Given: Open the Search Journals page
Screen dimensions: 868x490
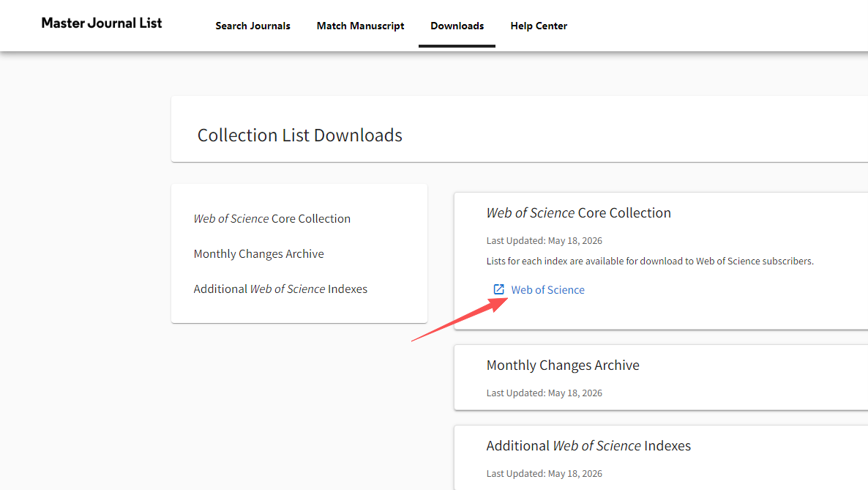Looking at the screenshot, I should coord(252,26).
